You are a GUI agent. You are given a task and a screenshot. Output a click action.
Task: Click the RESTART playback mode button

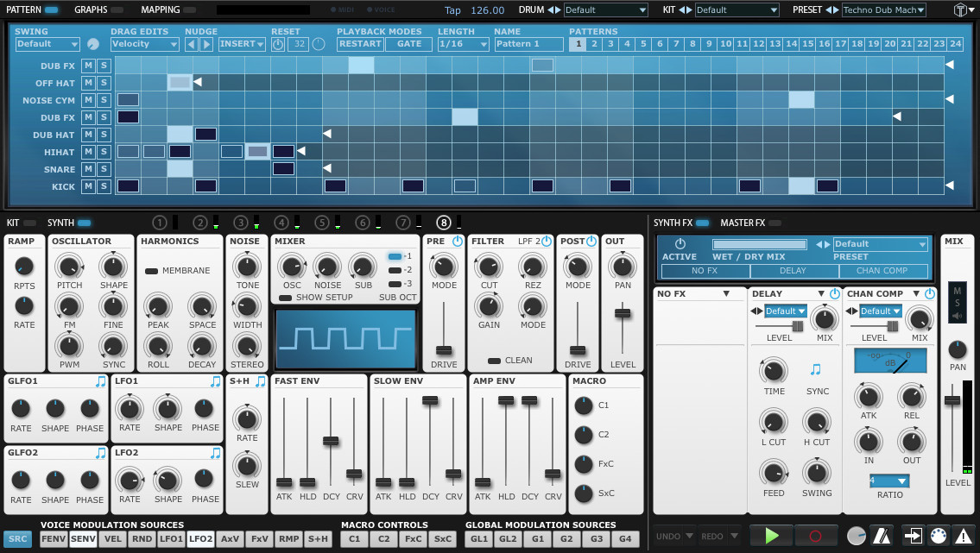(x=360, y=44)
